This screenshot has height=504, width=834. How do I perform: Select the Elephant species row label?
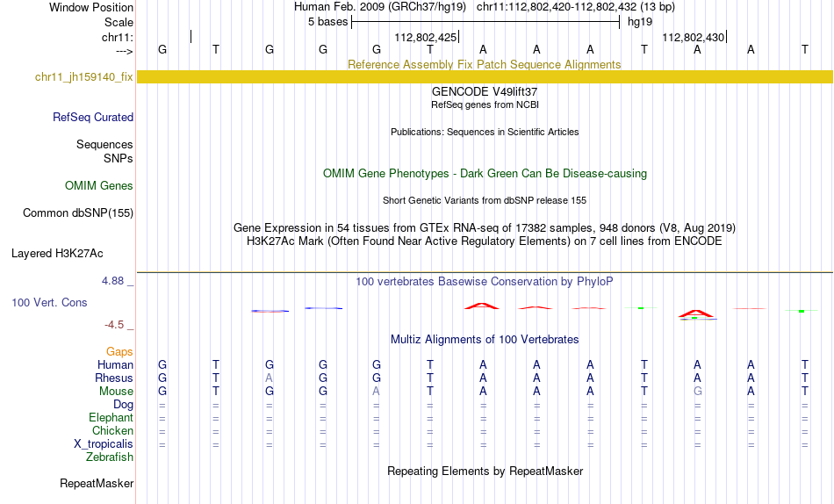coord(111,417)
